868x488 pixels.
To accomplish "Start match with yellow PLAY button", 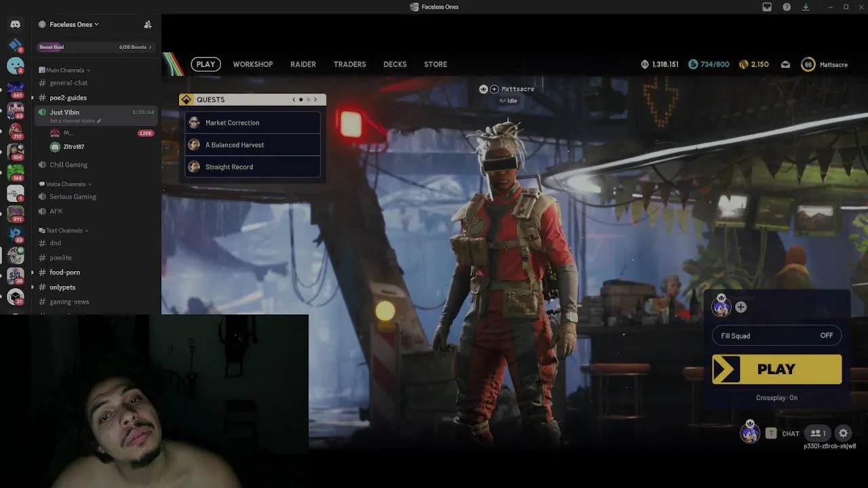I will click(776, 369).
